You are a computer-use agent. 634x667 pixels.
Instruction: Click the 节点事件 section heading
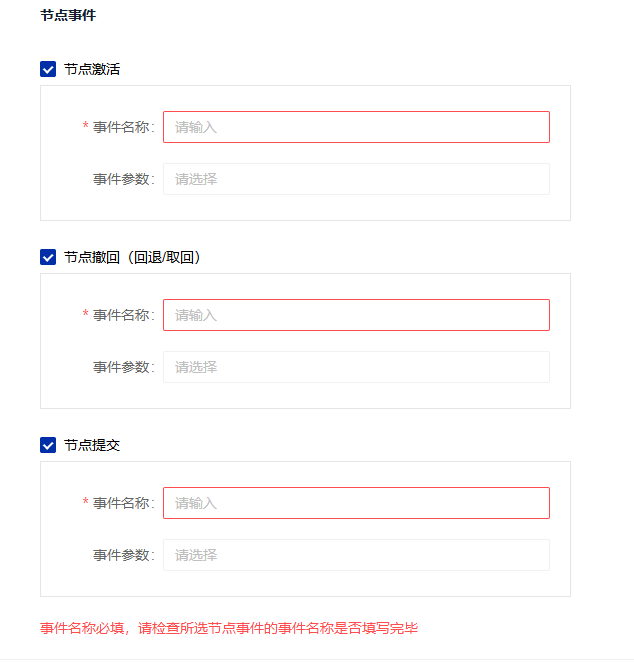tap(68, 16)
